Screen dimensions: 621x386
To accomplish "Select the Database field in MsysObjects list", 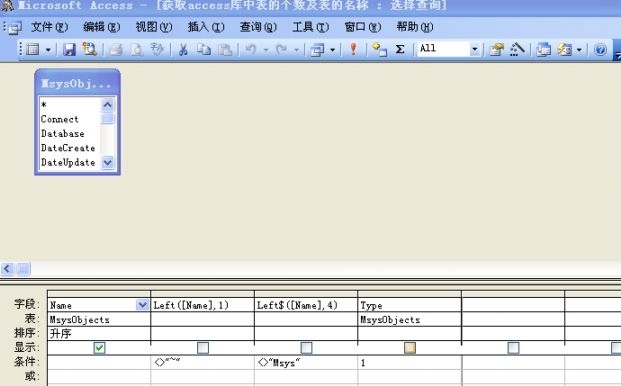I will click(x=63, y=134).
